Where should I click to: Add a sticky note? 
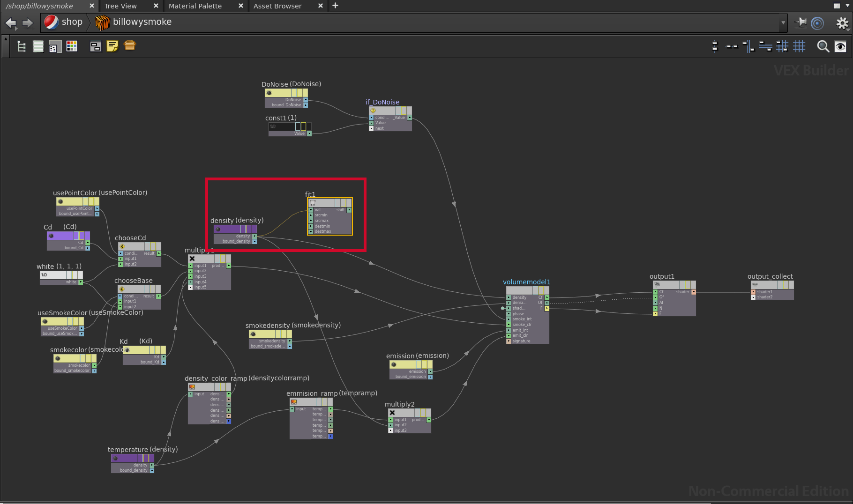point(112,46)
